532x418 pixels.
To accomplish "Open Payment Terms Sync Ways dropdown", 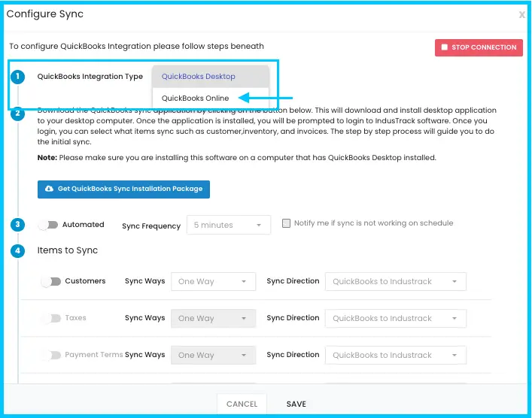I will pyautogui.click(x=213, y=355).
